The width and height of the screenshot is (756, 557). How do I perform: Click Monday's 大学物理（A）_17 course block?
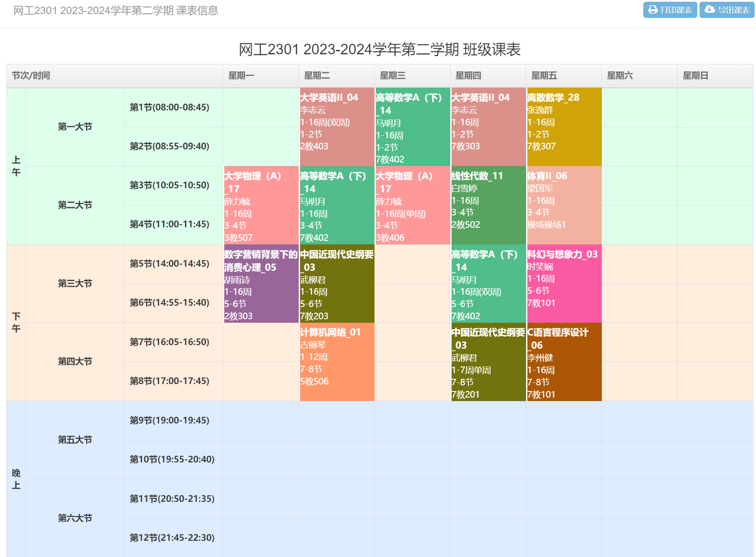(x=261, y=205)
